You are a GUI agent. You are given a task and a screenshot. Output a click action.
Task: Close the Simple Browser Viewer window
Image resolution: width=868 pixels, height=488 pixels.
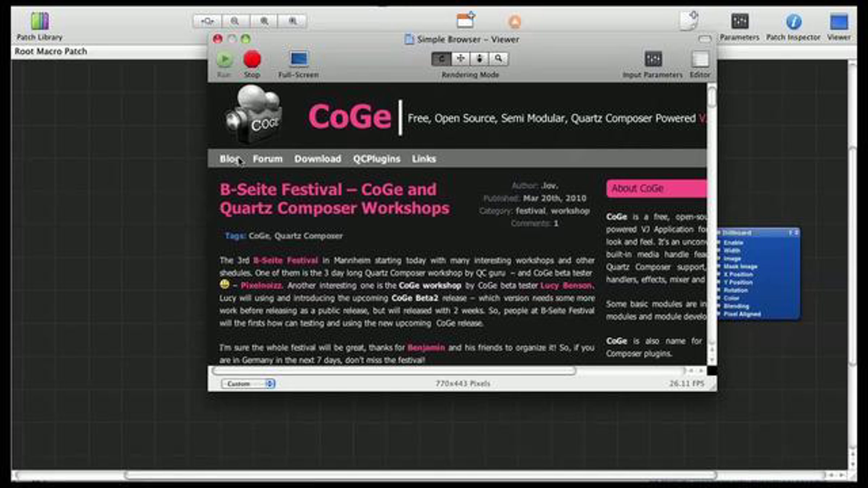(x=218, y=39)
